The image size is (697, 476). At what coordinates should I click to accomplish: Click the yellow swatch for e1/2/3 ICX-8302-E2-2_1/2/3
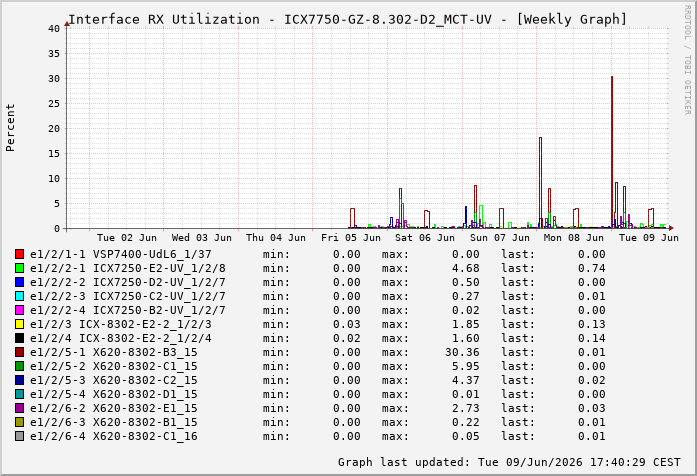tap(19, 324)
